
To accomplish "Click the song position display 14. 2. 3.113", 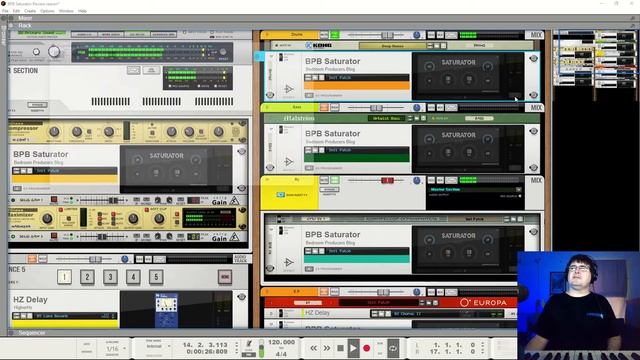I will (x=205, y=345).
